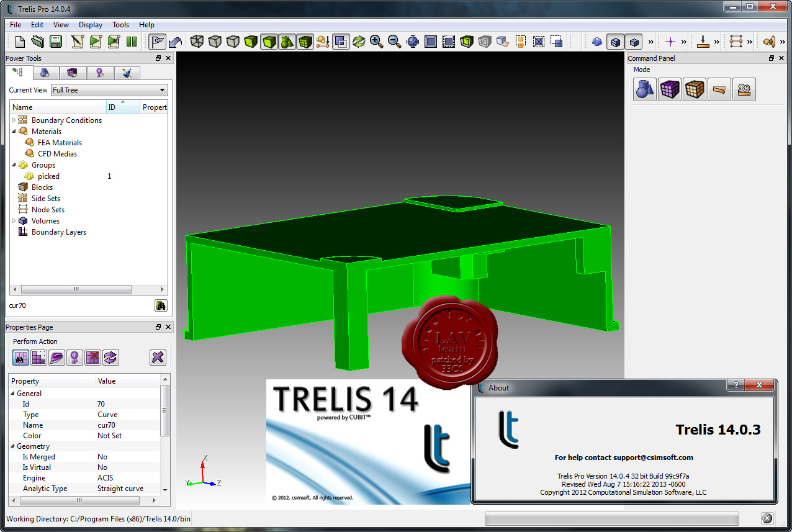Select Geometry mode in Command Panel
The image size is (792, 532).
[645, 90]
